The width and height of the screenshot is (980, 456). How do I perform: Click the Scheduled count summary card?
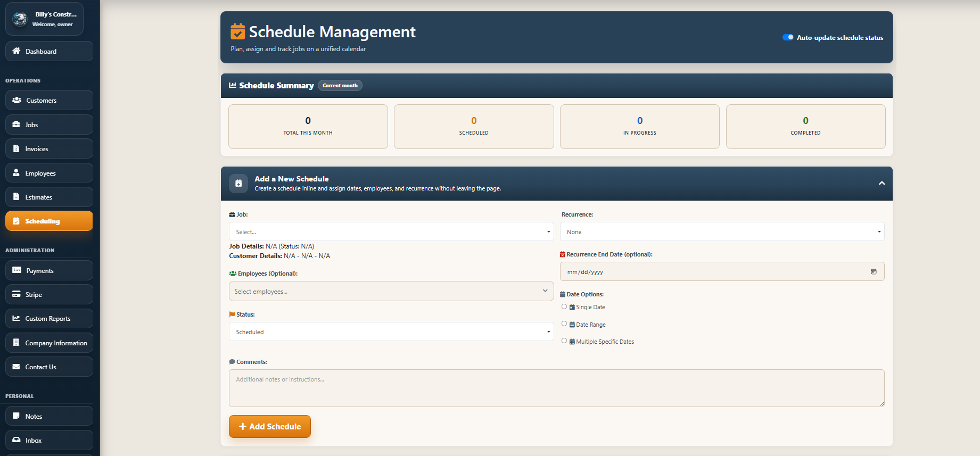click(474, 127)
